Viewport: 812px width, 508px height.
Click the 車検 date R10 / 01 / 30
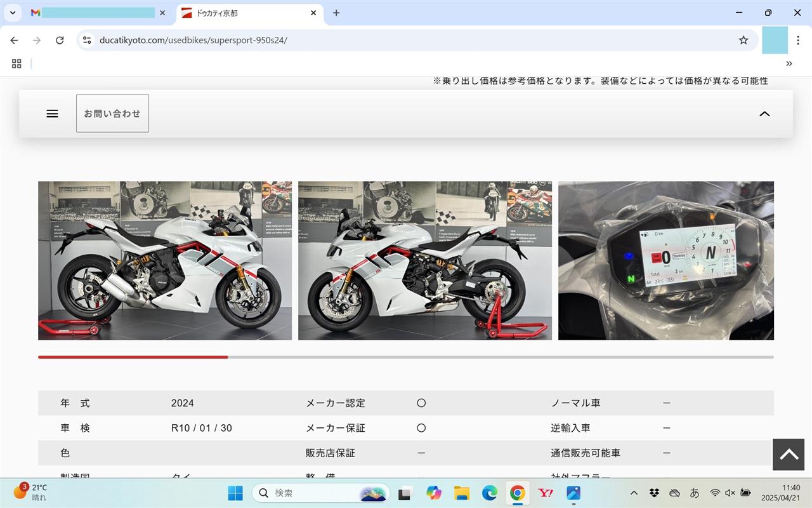click(202, 428)
